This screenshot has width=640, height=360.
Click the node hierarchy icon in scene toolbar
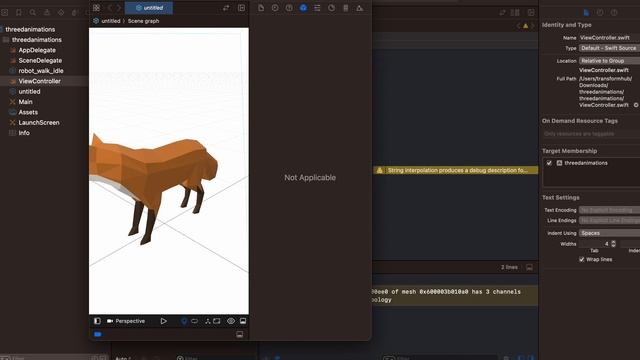(207, 321)
